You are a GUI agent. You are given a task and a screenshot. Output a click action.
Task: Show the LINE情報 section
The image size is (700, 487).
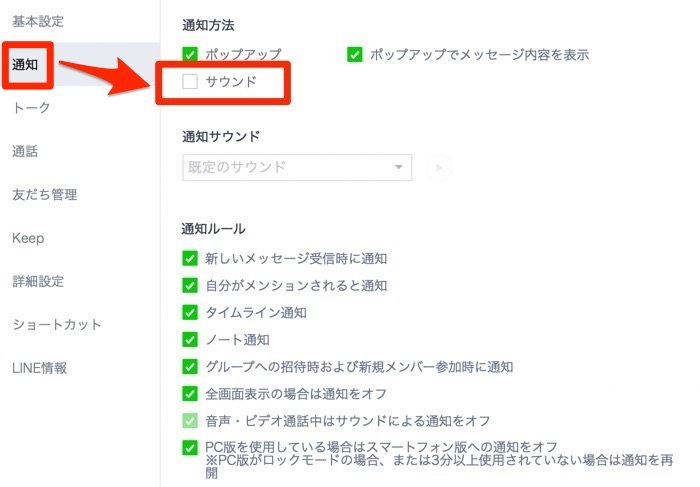[40, 368]
